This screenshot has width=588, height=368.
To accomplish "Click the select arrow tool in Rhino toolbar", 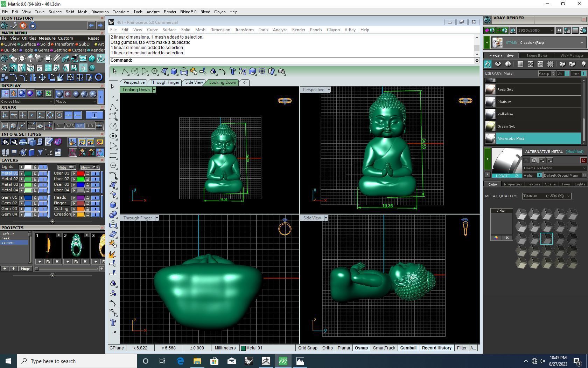I will [x=115, y=71].
